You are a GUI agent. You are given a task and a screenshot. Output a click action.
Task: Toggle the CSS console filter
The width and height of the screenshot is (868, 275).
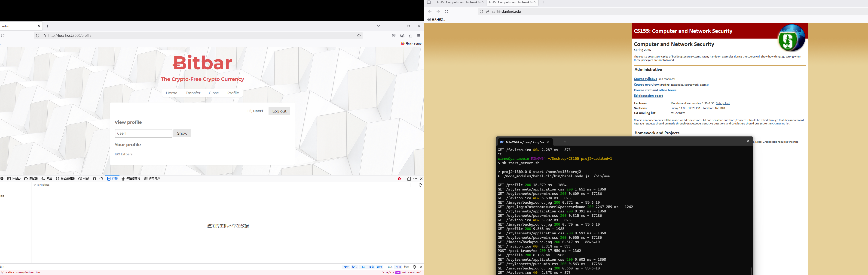click(390, 267)
